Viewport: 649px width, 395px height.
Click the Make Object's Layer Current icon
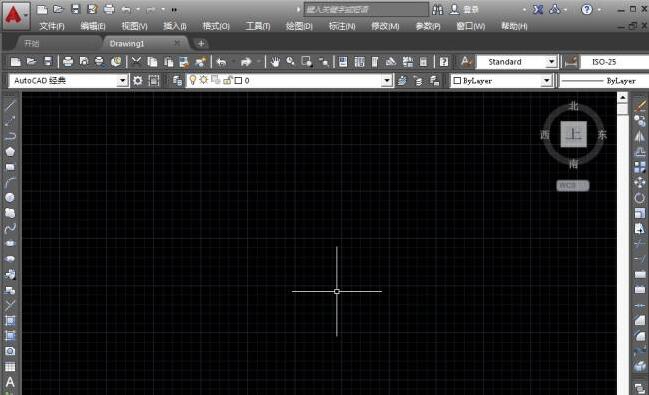coord(402,81)
